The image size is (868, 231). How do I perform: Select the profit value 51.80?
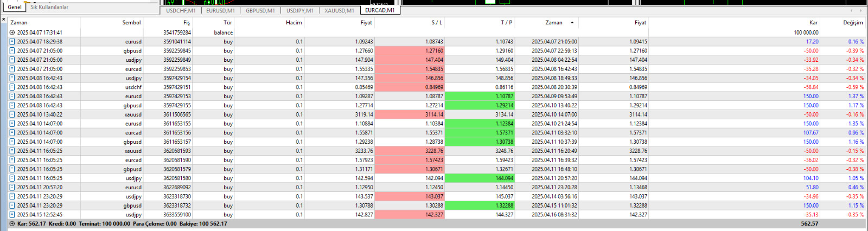click(x=812, y=188)
